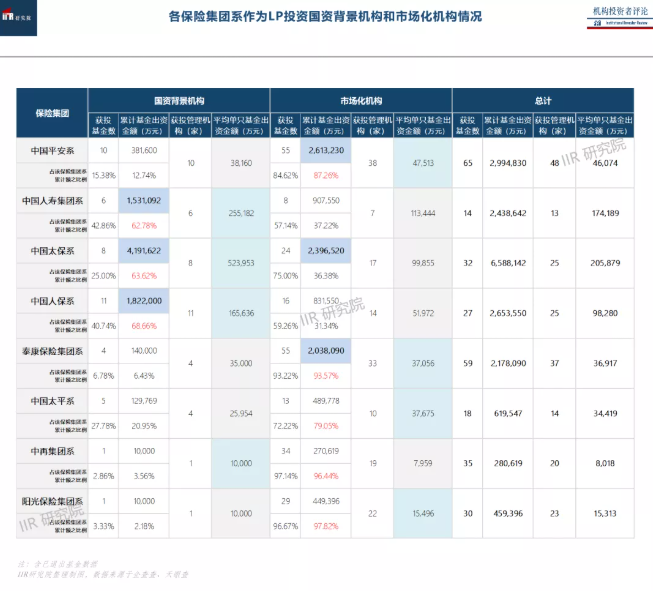Click the highlighted 1,531,092 cell
The width and height of the screenshot is (653, 591).
[x=144, y=200]
